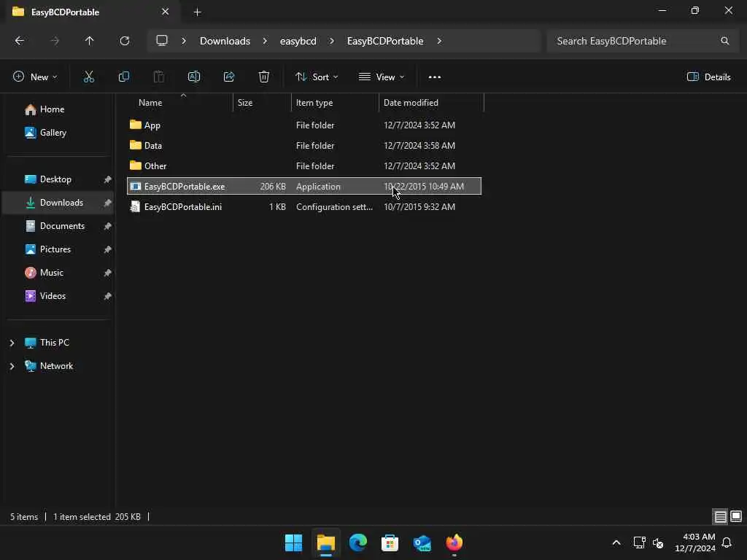
Task: Sort by the Name column header
Action: pyautogui.click(x=180, y=102)
